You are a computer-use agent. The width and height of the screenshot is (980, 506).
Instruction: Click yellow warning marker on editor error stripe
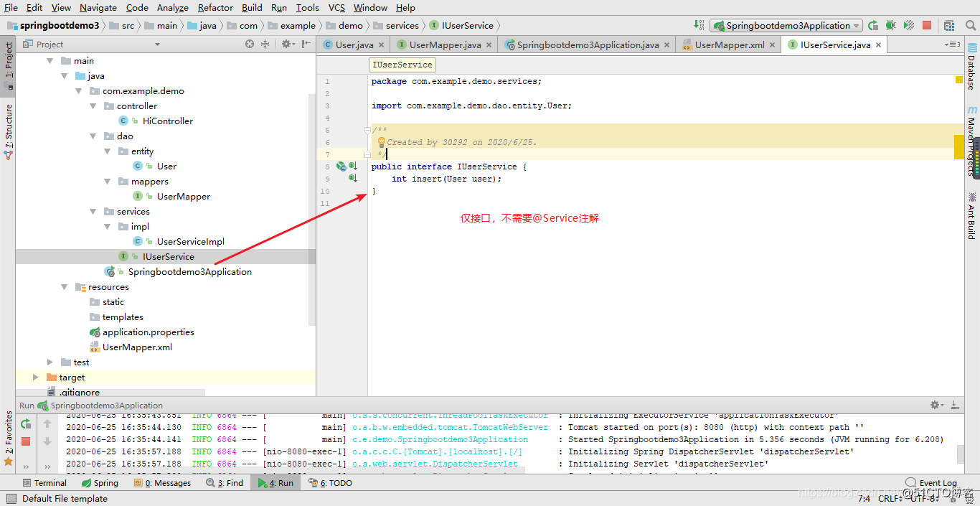tap(959, 146)
